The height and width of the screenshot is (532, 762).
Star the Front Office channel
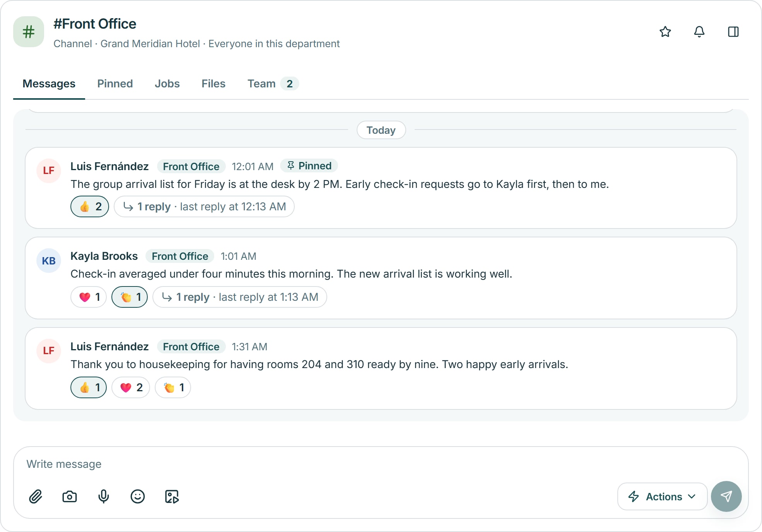tap(665, 32)
